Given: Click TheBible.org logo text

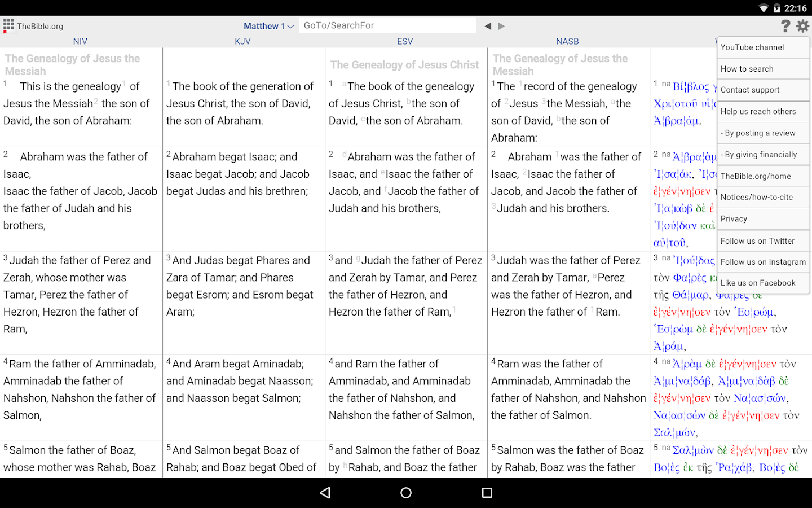Looking at the screenshot, I should tap(40, 27).
